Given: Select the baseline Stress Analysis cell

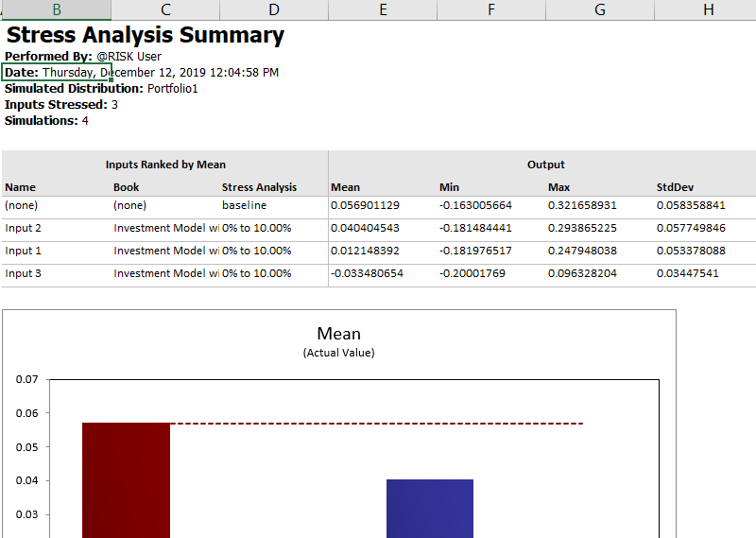Looking at the screenshot, I should point(245,205).
